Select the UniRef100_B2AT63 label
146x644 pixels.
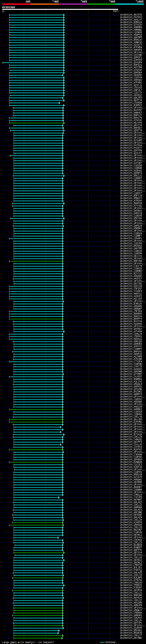click(x=131, y=450)
